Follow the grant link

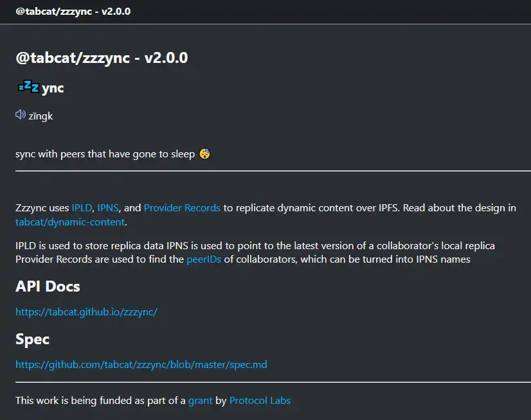200,401
